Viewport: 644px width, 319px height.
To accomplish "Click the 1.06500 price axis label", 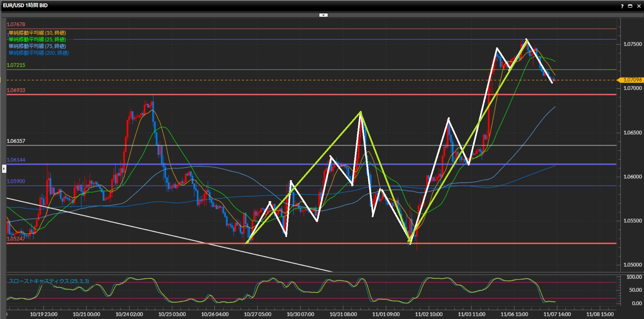I will pos(633,133).
